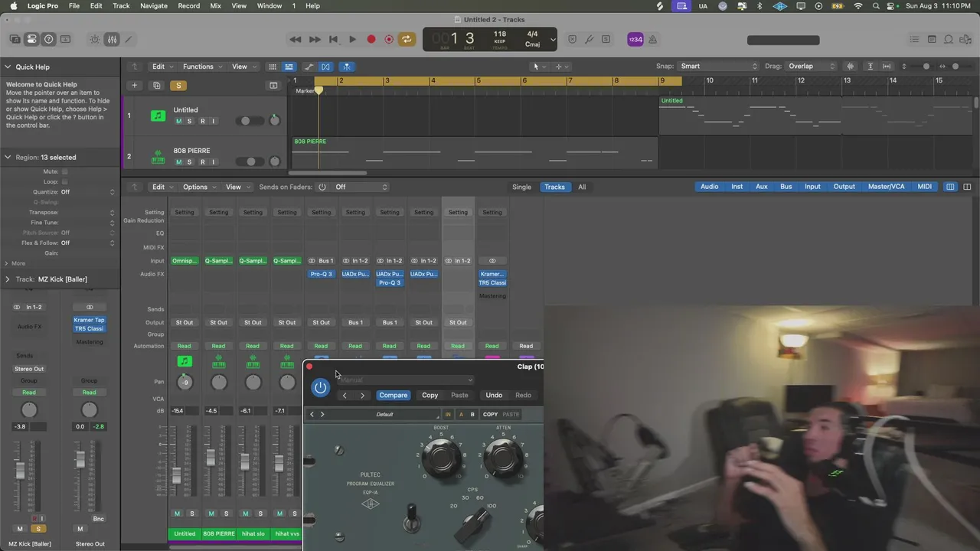Toggle the Aux channel strip filter

coord(761,187)
